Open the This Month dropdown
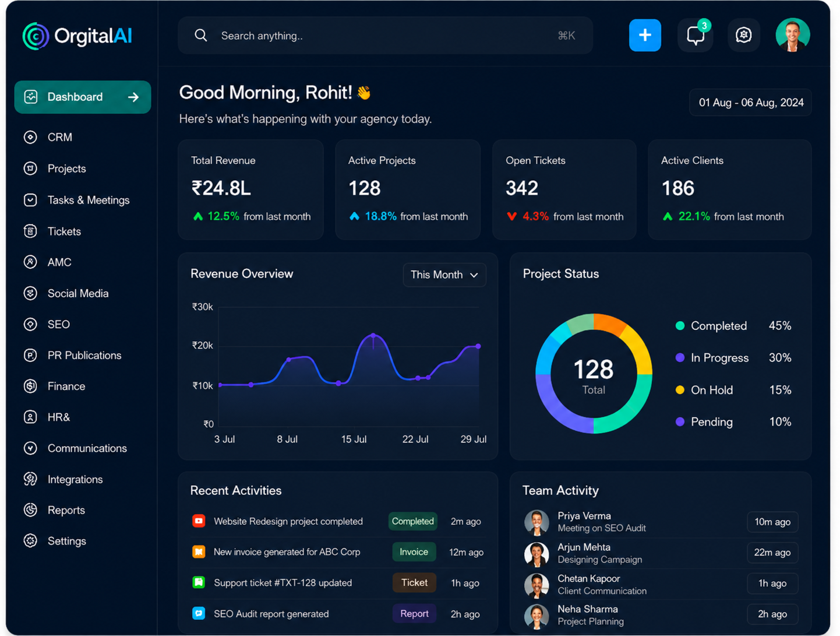Screen dimensions: 840x636 point(444,275)
